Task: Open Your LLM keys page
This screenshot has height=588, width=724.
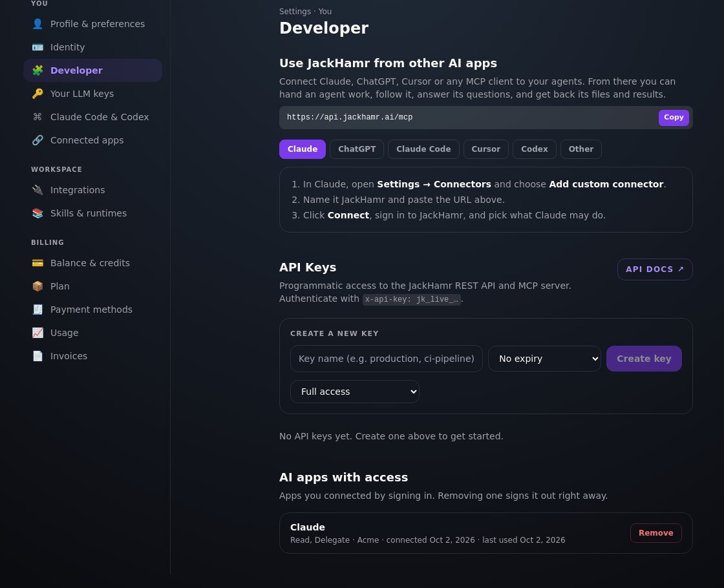Action: 92,94
